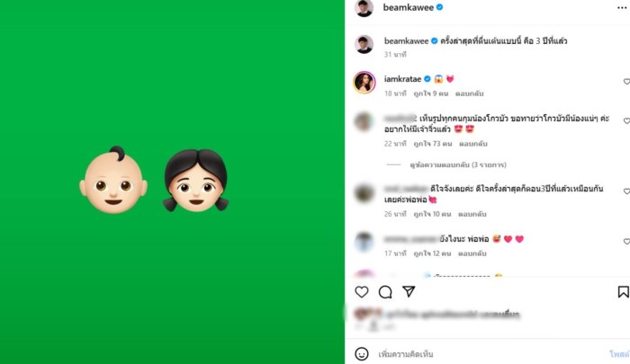Open avatar of commenter with 12 likes
Viewport: 630px width, 364px height.
[364, 242]
